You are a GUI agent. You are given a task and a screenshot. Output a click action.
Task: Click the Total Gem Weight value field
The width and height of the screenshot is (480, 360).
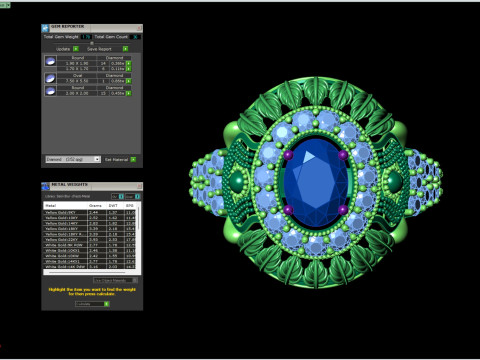click(x=86, y=37)
